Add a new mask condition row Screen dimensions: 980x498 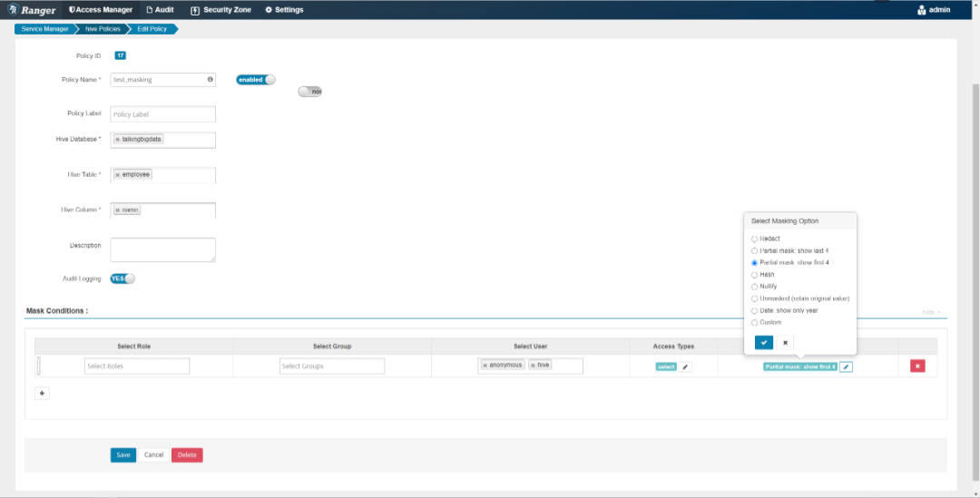tap(42, 393)
